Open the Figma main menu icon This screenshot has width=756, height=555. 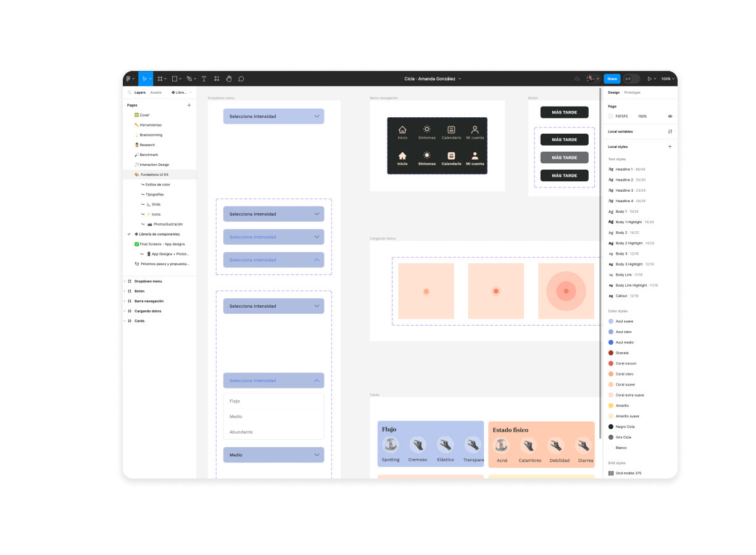129,79
